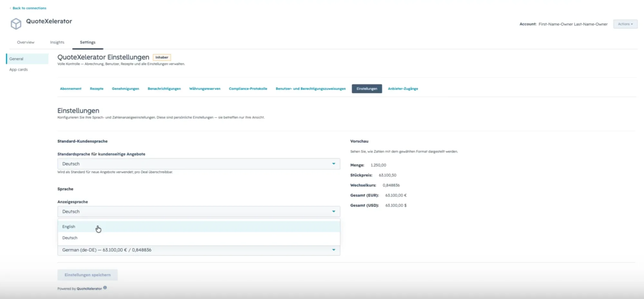Switch to the Insights tab

[x=57, y=42]
